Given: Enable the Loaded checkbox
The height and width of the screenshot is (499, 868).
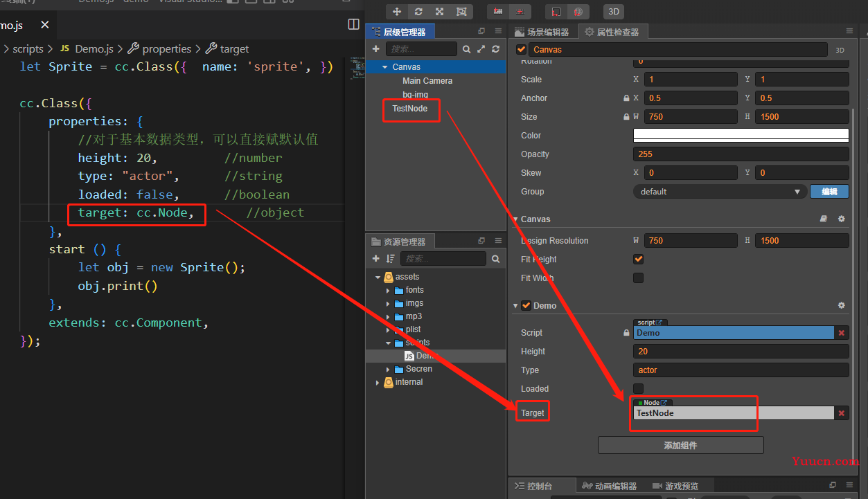Looking at the screenshot, I should tap(639, 389).
